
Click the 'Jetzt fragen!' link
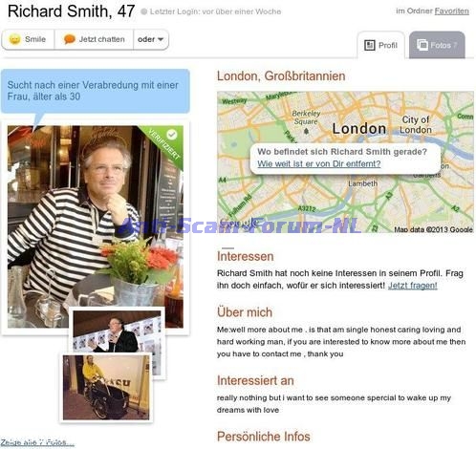point(413,286)
